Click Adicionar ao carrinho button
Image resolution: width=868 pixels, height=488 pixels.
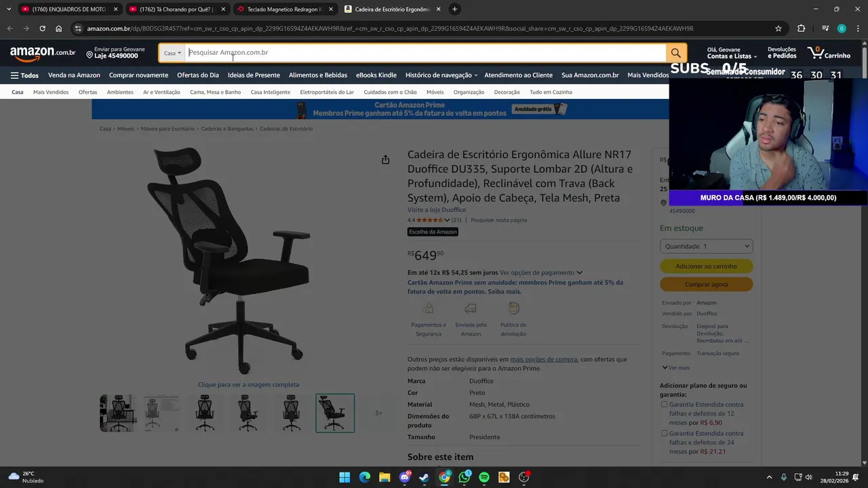pyautogui.click(x=706, y=266)
